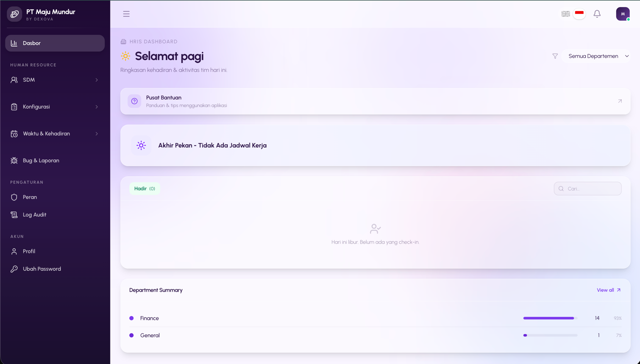
Task: Click the HRIS Dashboard building icon
Action: coord(123,42)
